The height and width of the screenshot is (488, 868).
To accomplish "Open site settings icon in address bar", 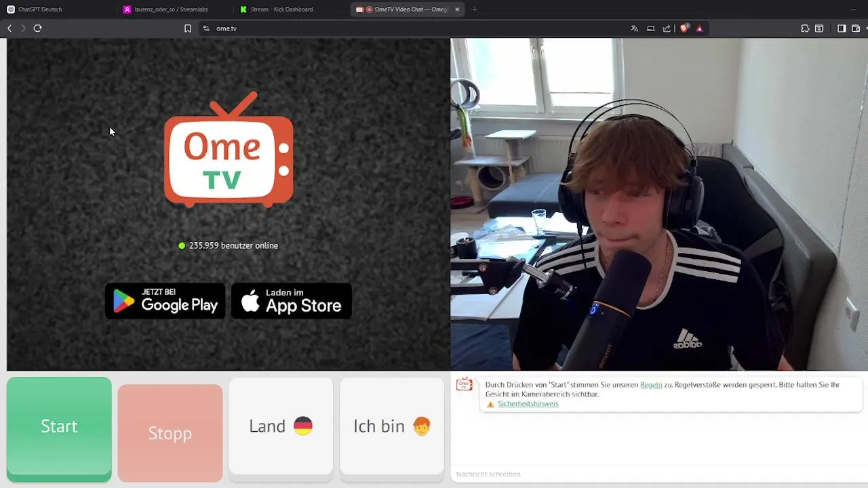I will tap(206, 28).
